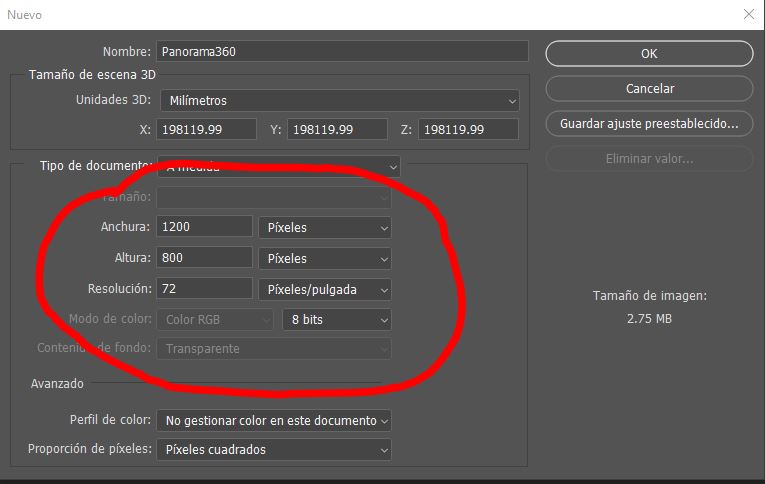Image resolution: width=765 pixels, height=484 pixels.
Task: Open the Altura units dropdown
Action: tap(324, 258)
